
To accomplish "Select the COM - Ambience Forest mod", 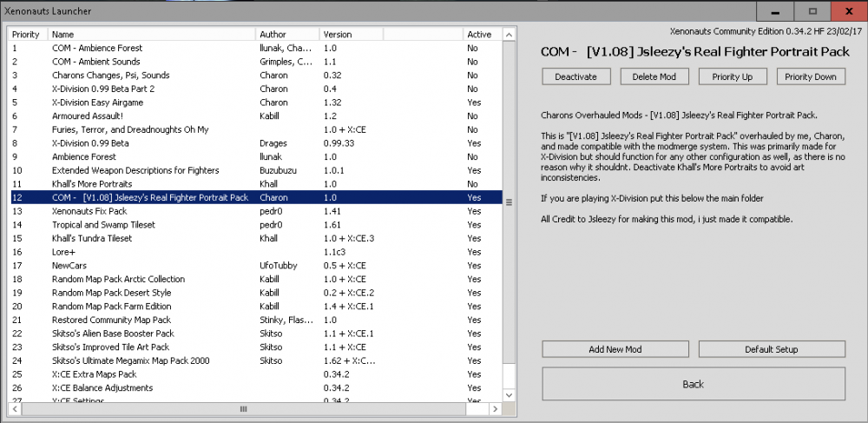I will [256, 48].
